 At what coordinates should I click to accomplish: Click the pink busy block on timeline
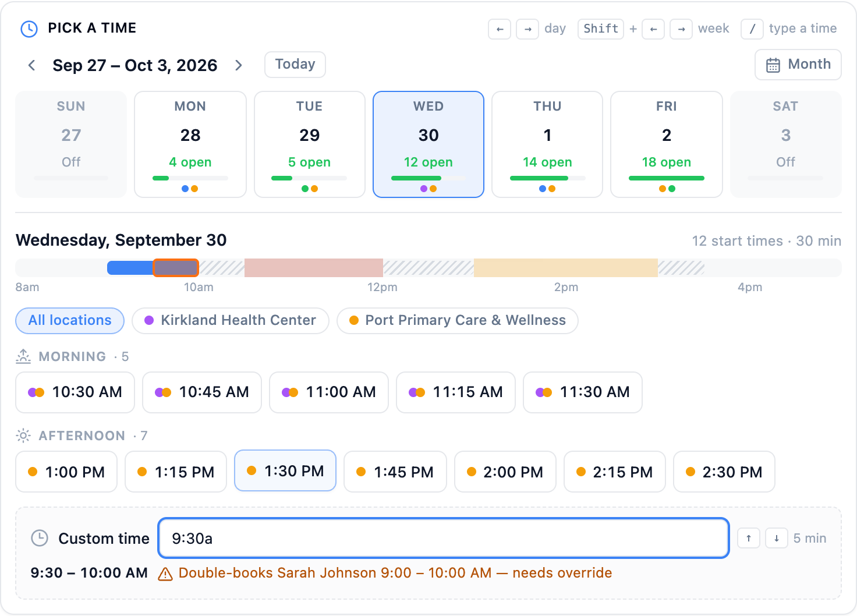pyautogui.click(x=314, y=268)
